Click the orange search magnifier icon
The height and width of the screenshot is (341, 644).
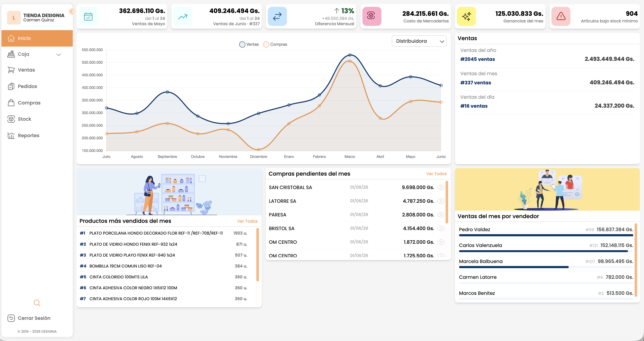[x=37, y=303]
